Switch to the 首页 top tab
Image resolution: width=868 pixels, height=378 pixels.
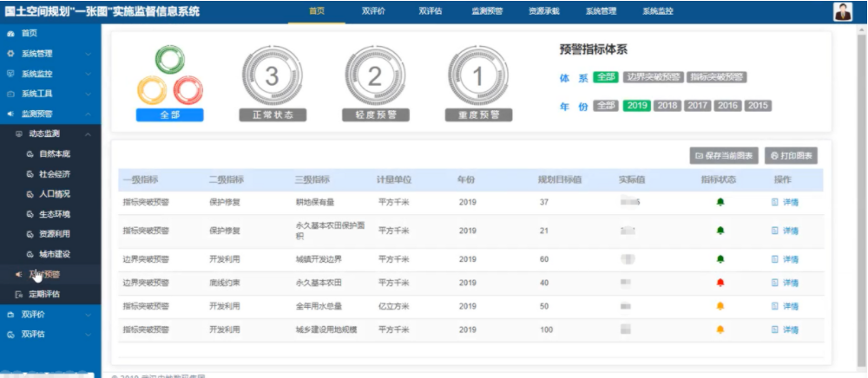click(x=317, y=11)
